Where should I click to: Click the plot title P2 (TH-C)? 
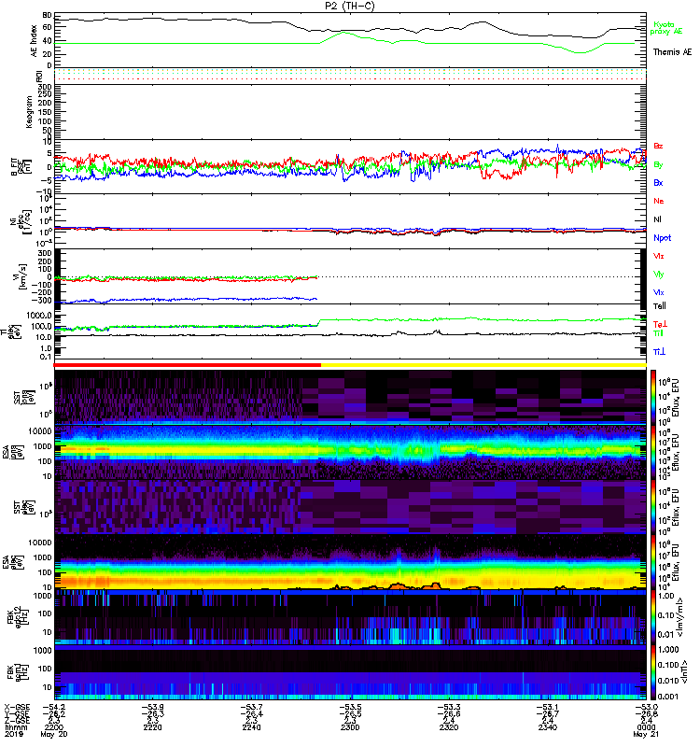[x=349, y=6]
